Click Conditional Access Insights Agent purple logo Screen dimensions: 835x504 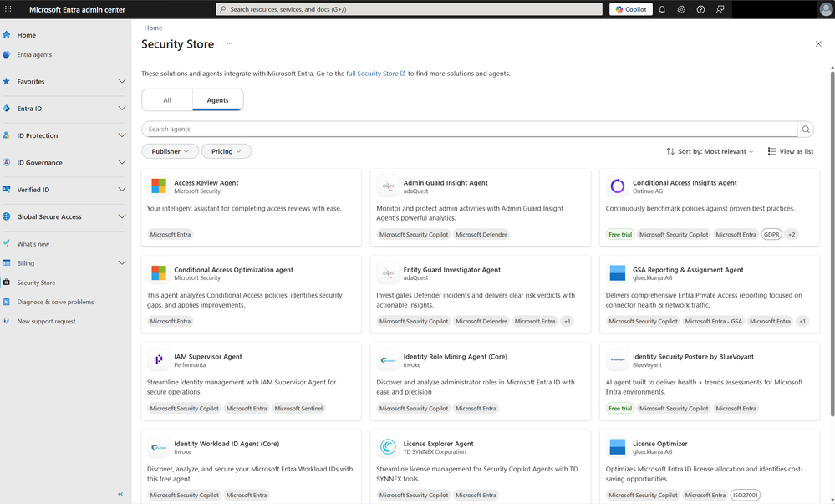617,186
